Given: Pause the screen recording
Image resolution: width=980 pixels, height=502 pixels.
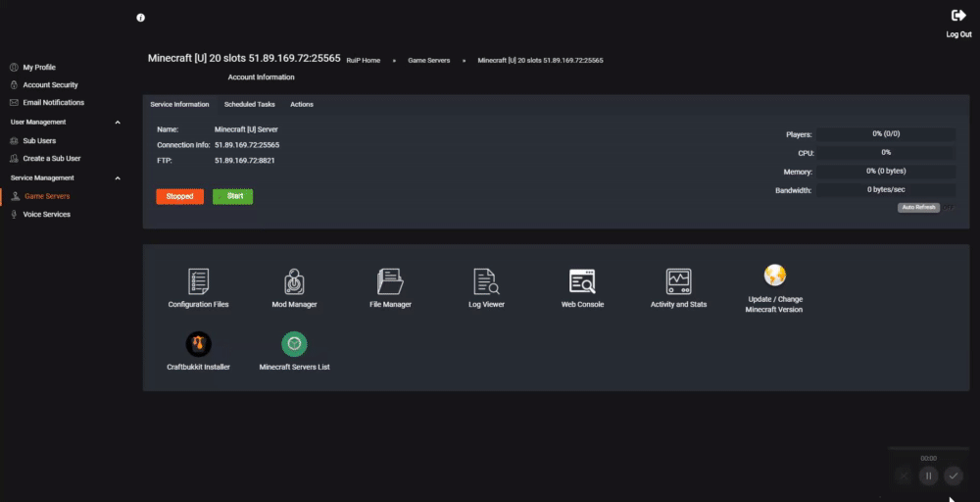Looking at the screenshot, I should [x=928, y=477].
